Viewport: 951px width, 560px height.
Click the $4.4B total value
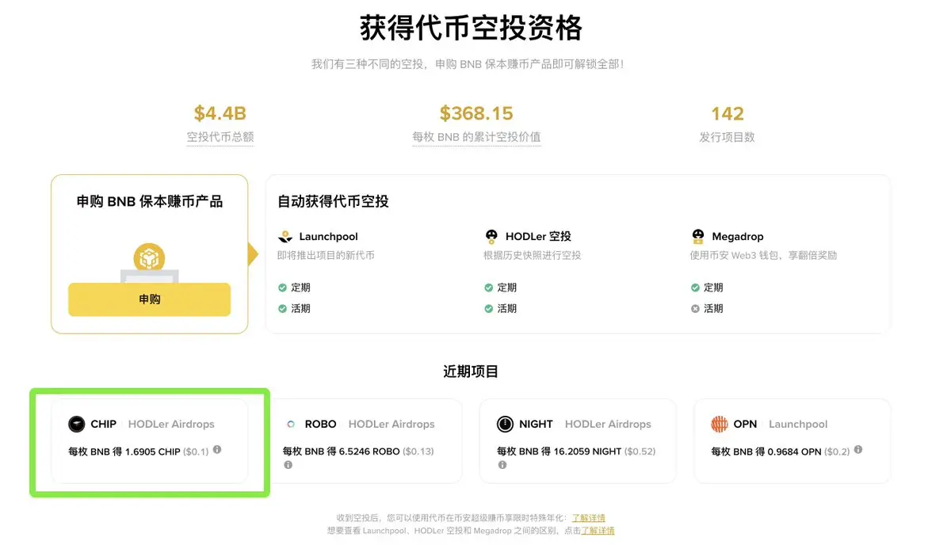[x=220, y=114]
